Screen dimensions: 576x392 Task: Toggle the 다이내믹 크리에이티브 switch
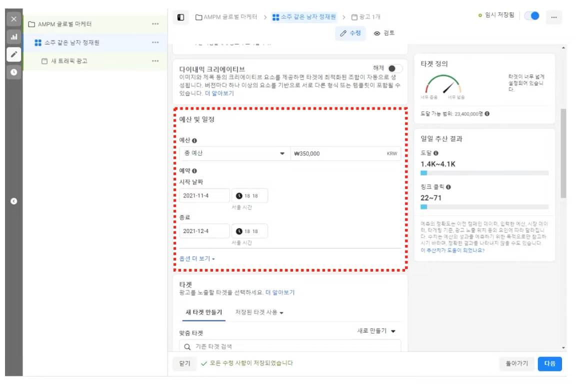[394, 68]
